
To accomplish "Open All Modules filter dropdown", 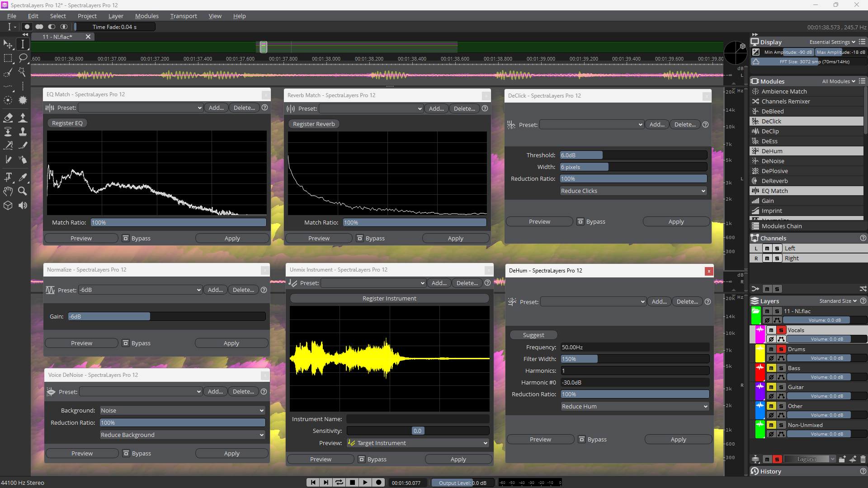I will (839, 81).
